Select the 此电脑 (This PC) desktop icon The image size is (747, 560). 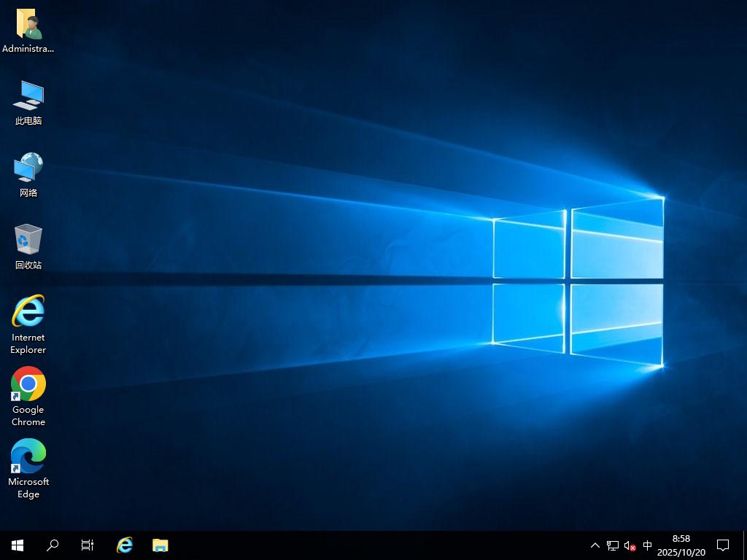point(28,97)
